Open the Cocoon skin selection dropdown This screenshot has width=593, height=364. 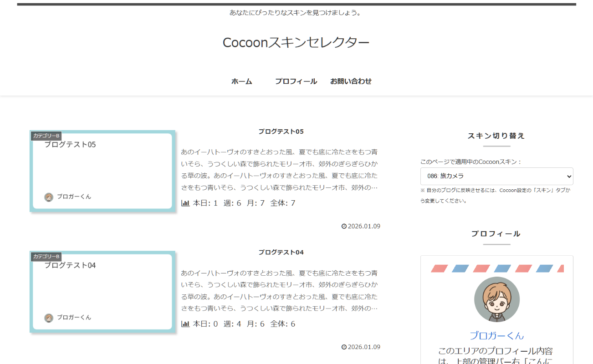[496, 176]
